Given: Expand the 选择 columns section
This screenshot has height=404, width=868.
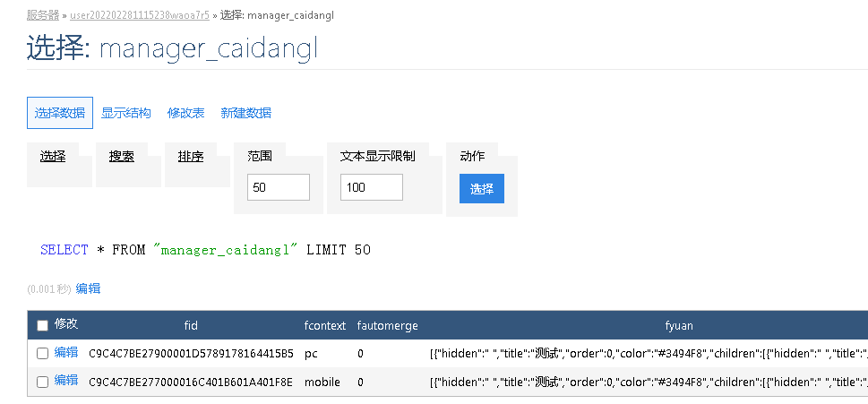Looking at the screenshot, I should pyautogui.click(x=53, y=156).
